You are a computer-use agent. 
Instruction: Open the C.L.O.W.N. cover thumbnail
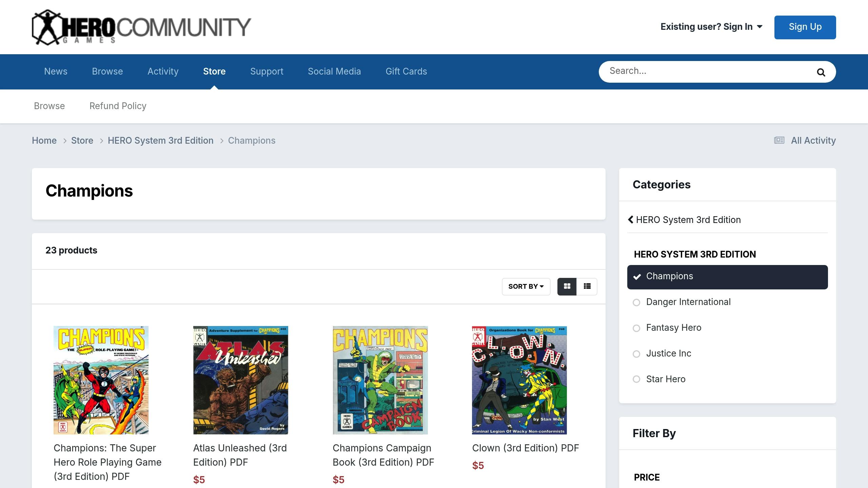coord(519,380)
